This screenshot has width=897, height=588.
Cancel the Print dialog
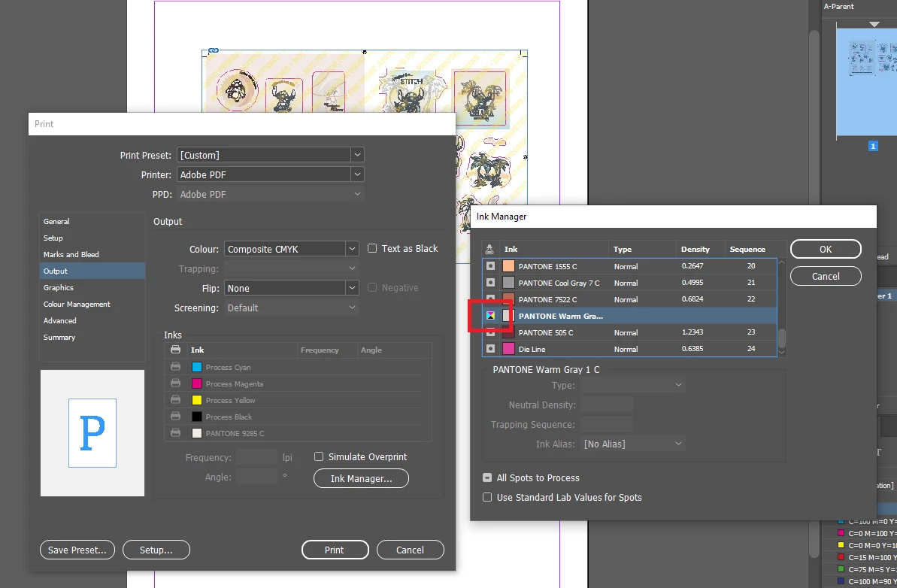click(x=411, y=550)
